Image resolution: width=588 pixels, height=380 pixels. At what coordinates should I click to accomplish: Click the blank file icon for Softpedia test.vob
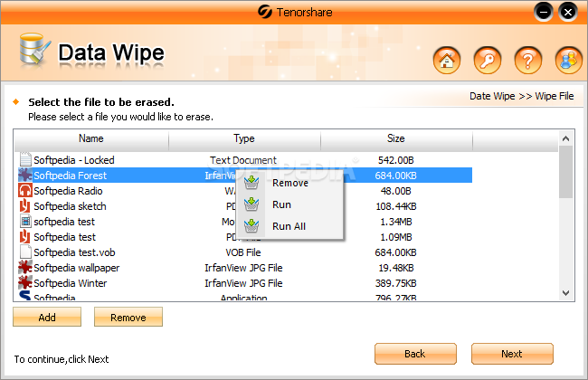pyautogui.click(x=25, y=252)
